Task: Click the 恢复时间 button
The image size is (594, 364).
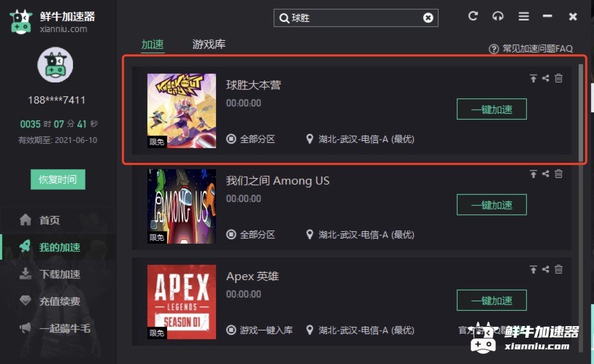Action: pyautogui.click(x=58, y=179)
